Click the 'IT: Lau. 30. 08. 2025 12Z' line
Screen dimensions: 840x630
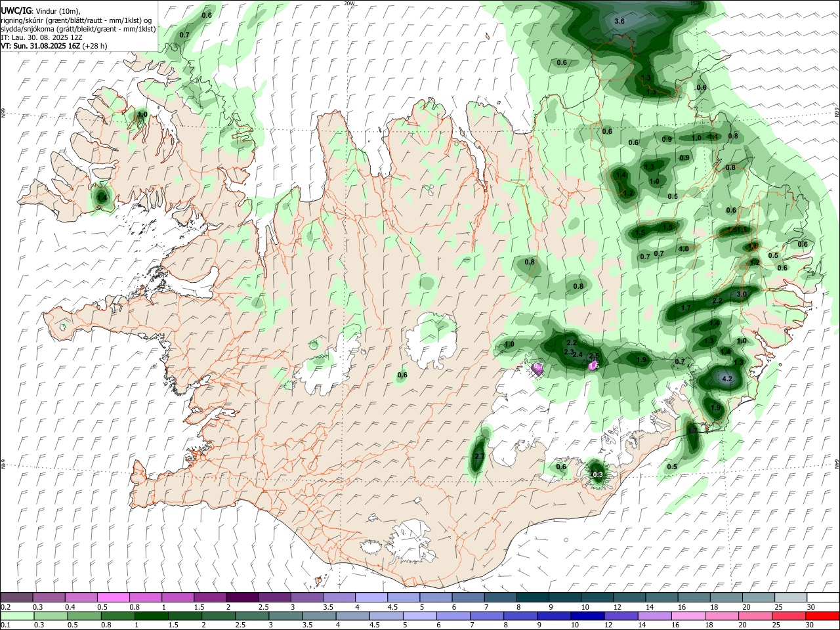pyautogui.click(x=41, y=37)
